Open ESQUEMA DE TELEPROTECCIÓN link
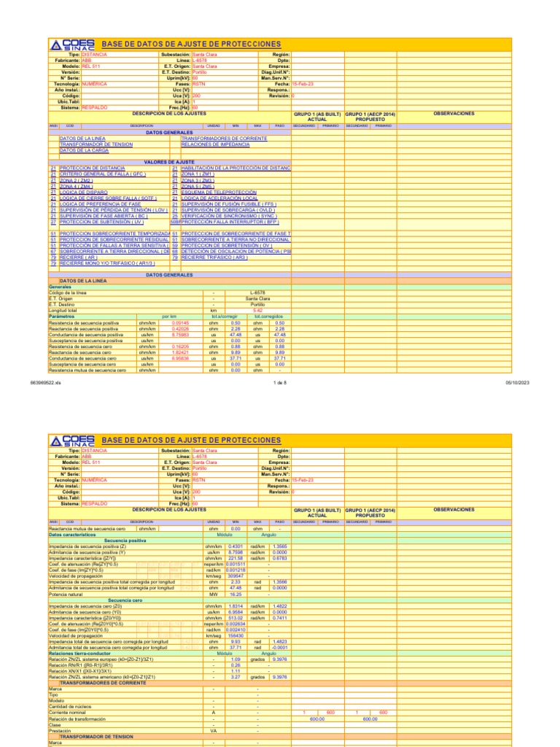This screenshot has height=747, width=560. (x=219, y=193)
